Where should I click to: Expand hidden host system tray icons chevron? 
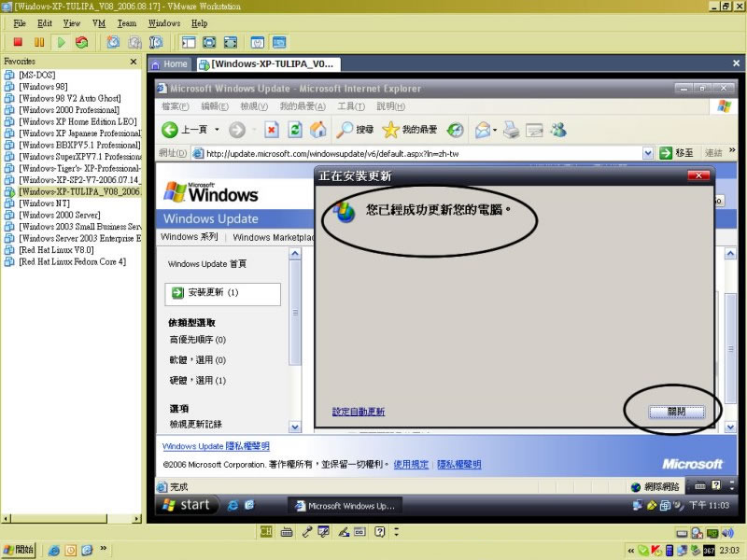tap(631, 551)
